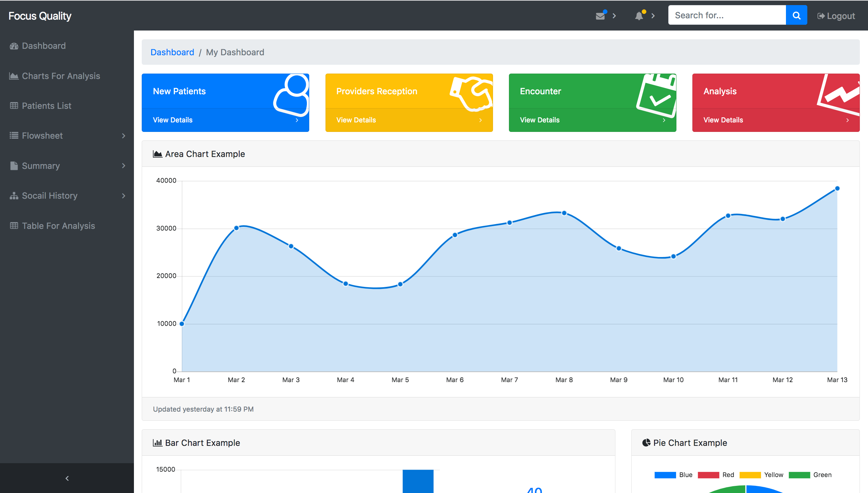Click the New Patients card title

(179, 91)
